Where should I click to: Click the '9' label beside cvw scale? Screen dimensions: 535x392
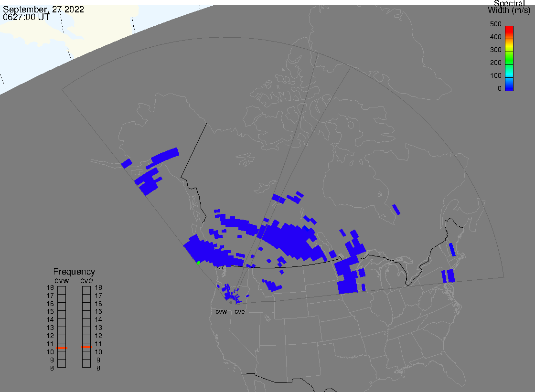[x=52, y=360]
